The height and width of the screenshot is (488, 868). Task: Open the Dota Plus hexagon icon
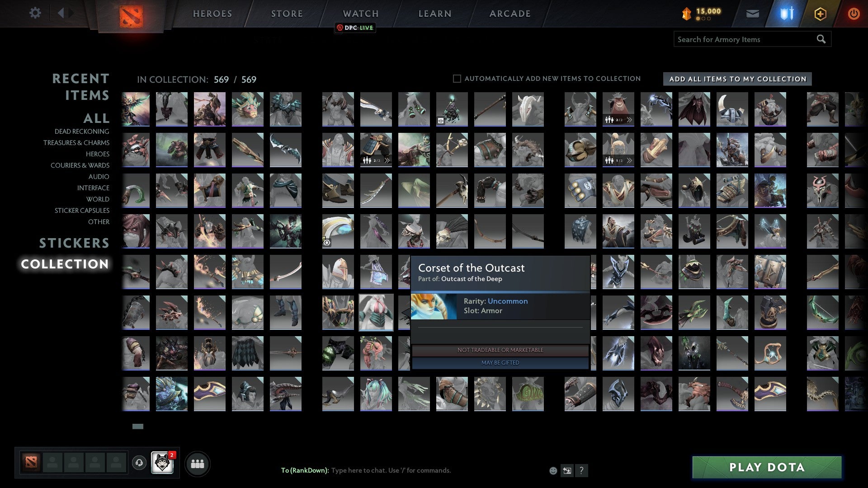[821, 14]
